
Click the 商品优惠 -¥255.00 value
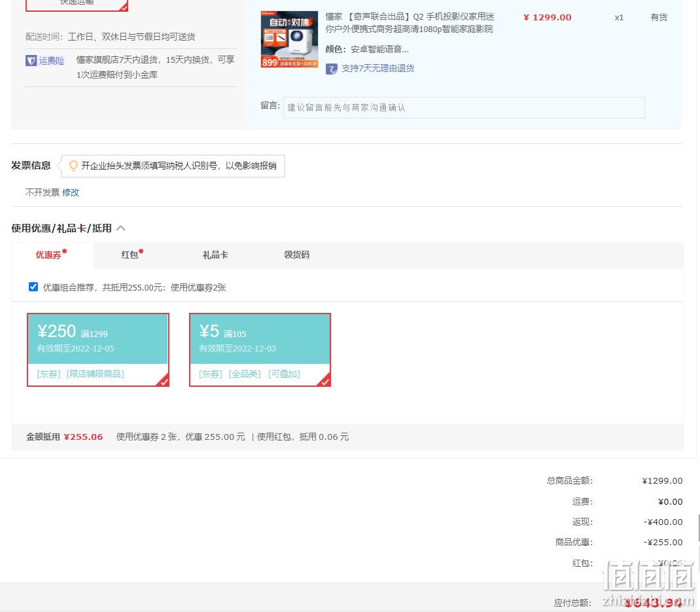click(x=663, y=543)
